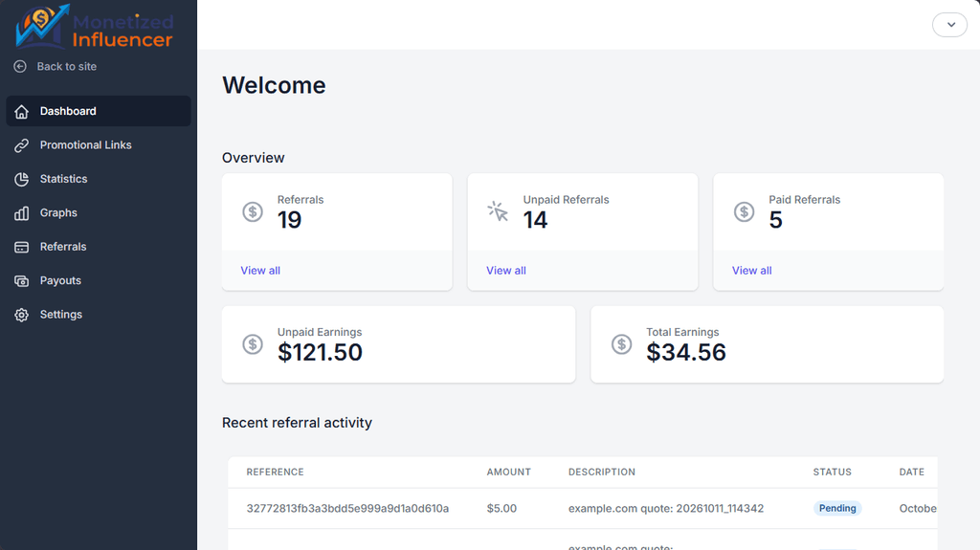Click the dollar icon beside Total Earnings
Viewport: 980px width, 550px height.
(621, 343)
